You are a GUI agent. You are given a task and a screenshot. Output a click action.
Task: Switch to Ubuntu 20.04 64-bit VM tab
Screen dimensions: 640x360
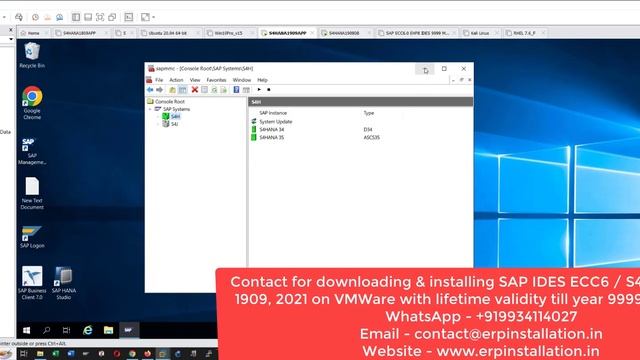click(168, 33)
